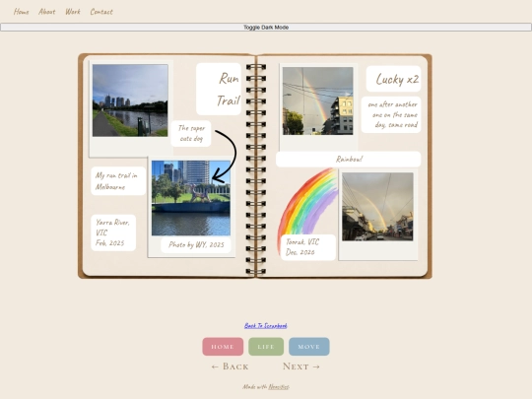Click the green LIFE button
This screenshot has width=532, height=399.
pyautogui.click(x=266, y=347)
